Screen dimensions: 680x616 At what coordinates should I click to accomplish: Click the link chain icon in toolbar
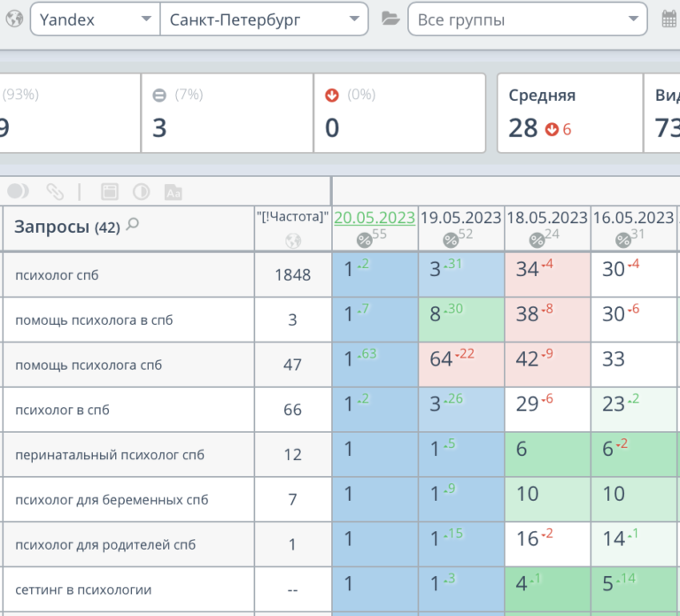55,191
